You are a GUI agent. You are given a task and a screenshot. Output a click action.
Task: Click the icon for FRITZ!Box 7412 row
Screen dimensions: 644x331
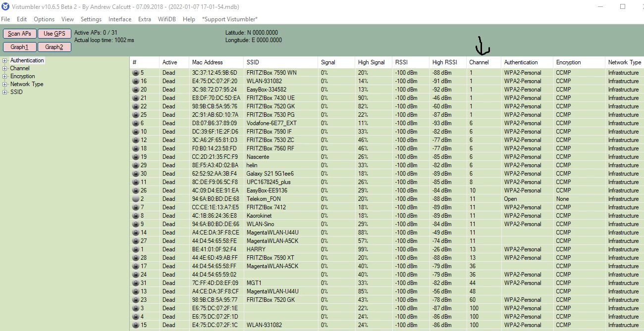[x=135, y=207]
